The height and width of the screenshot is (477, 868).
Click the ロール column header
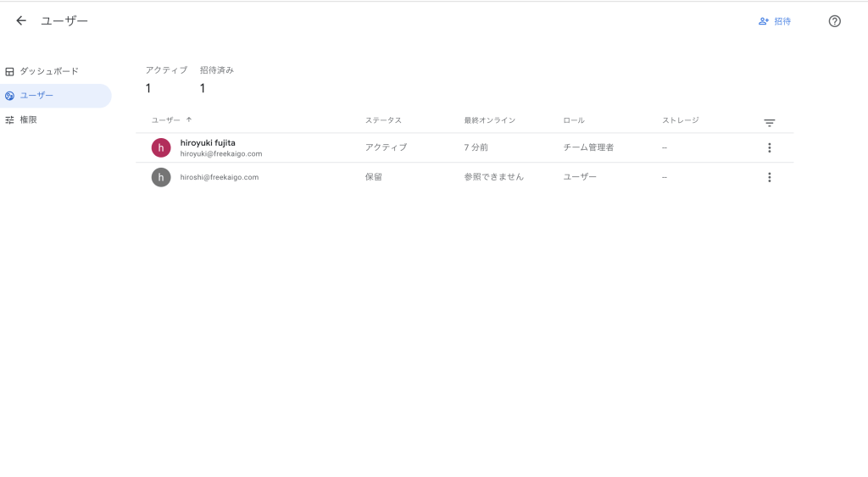pyautogui.click(x=574, y=120)
